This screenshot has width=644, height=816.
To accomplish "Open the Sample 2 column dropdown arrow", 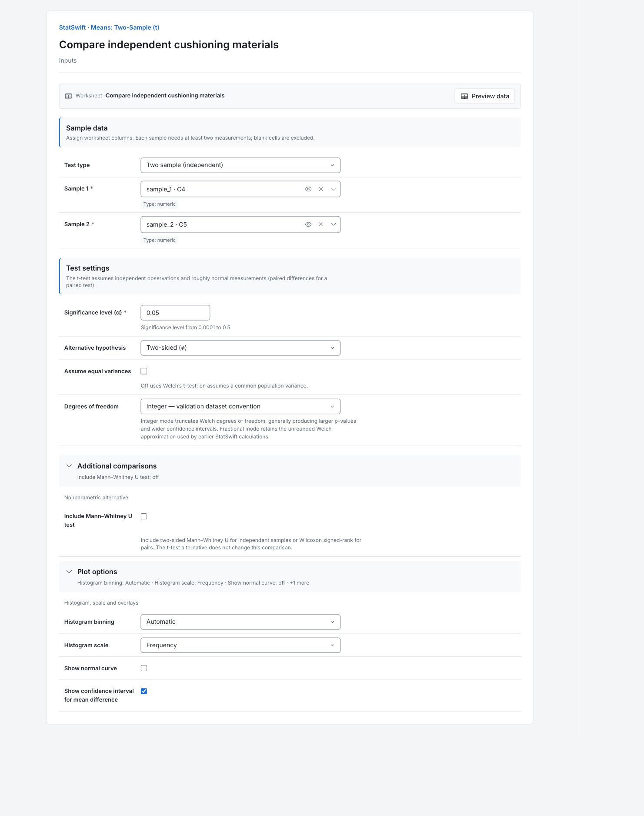I will pyautogui.click(x=334, y=224).
